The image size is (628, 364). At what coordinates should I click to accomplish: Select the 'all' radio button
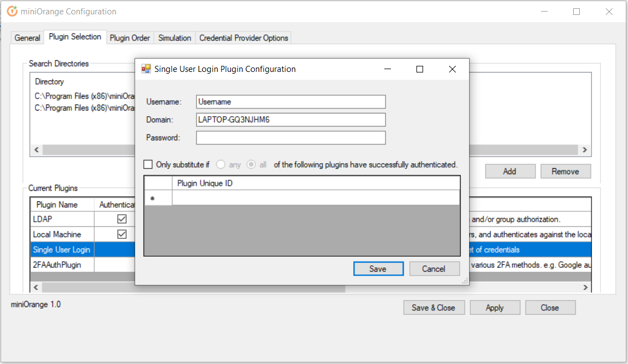(x=251, y=164)
